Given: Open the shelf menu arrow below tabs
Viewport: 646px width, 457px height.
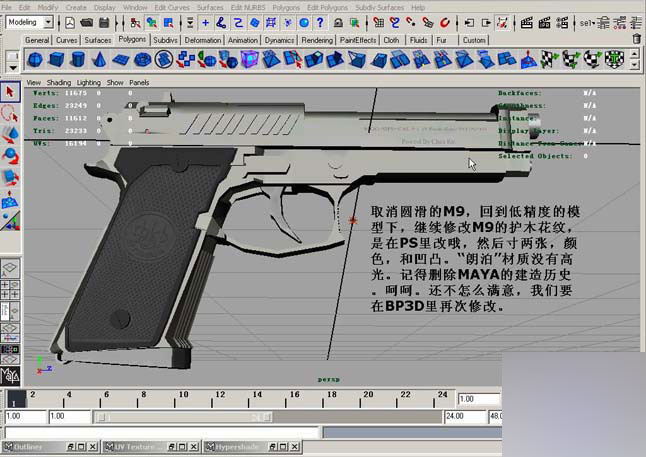Looking at the screenshot, I should [12, 68].
